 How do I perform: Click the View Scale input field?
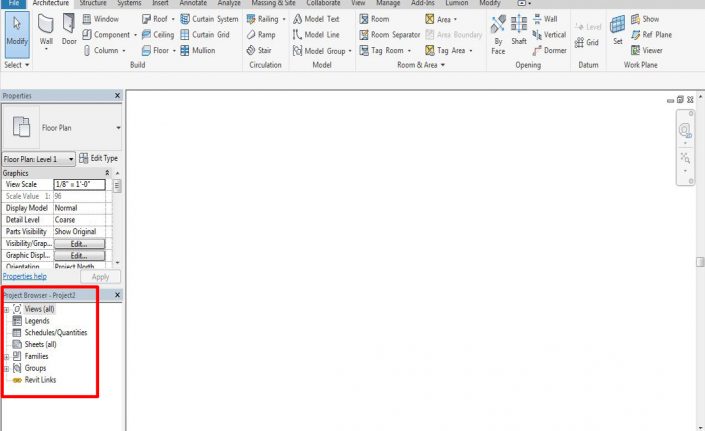click(78, 184)
